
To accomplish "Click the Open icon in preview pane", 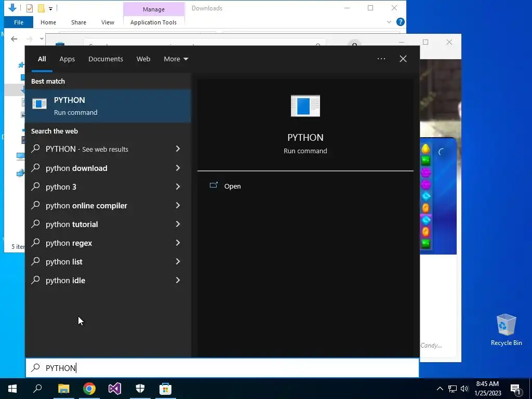I will pyautogui.click(x=214, y=185).
